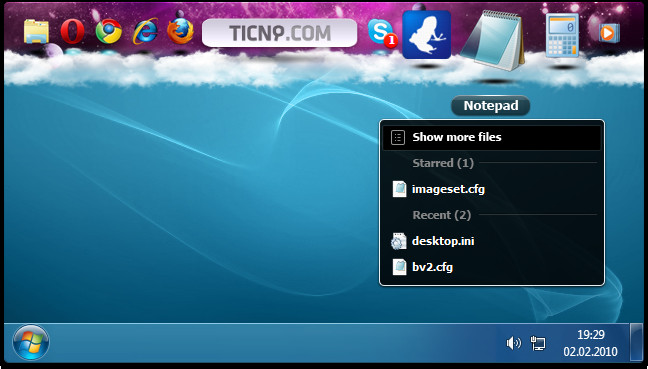Open the file explorer folder dock icon
648x369 pixels.
pos(36,31)
